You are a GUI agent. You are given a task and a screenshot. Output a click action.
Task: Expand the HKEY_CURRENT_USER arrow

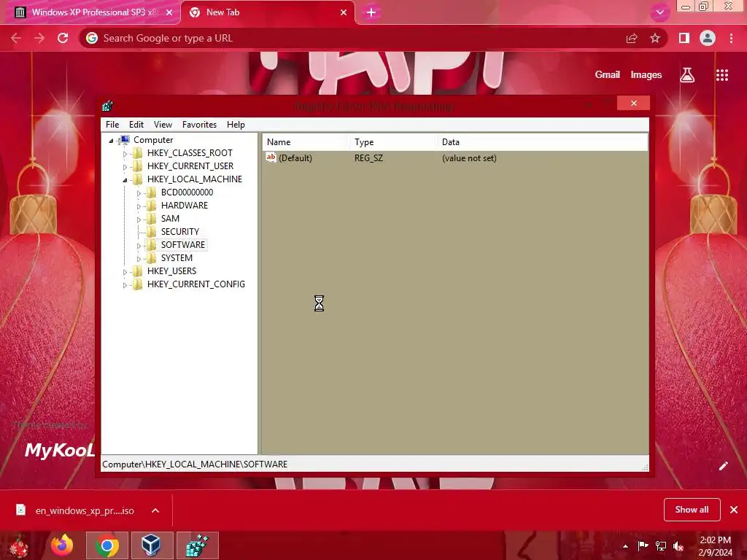point(125,167)
